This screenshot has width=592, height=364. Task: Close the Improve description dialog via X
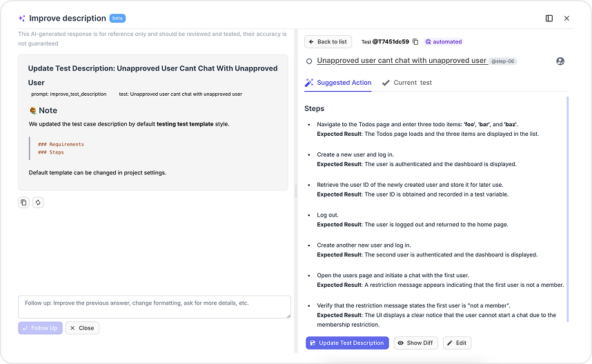click(x=566, y=18)
